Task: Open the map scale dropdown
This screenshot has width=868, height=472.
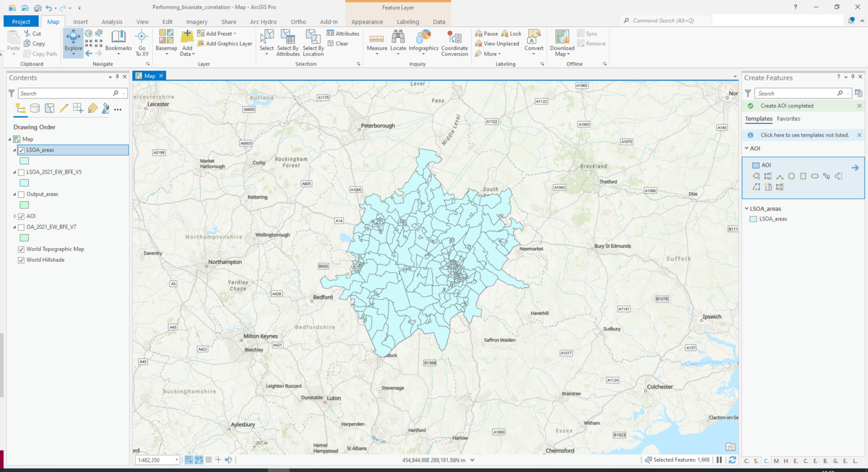Action: tap(176, 460)
